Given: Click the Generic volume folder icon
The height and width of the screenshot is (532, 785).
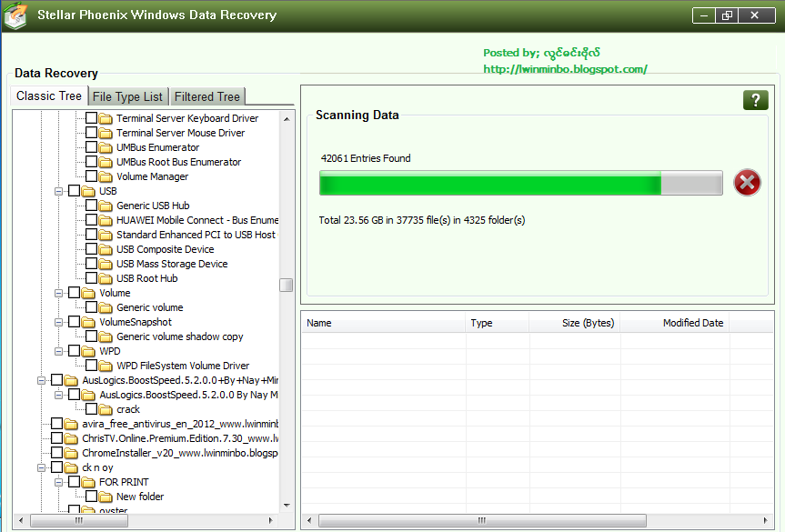Looking at the screenshot, I should (106, 307).
